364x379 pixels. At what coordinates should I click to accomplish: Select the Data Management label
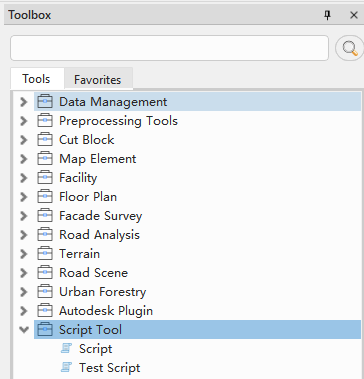point(113,102)
